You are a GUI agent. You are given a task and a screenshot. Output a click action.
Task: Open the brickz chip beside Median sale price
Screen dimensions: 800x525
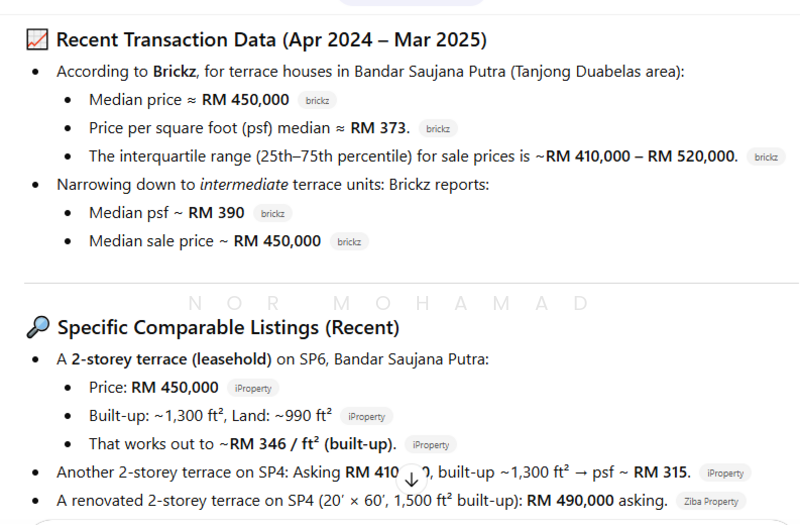349,242
